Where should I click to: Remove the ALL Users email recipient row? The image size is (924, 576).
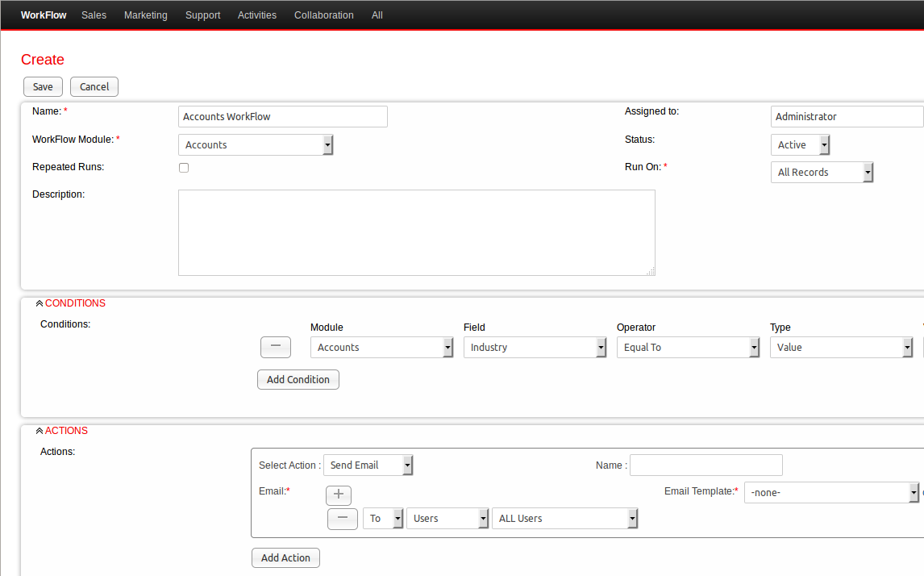coord(343,519)
